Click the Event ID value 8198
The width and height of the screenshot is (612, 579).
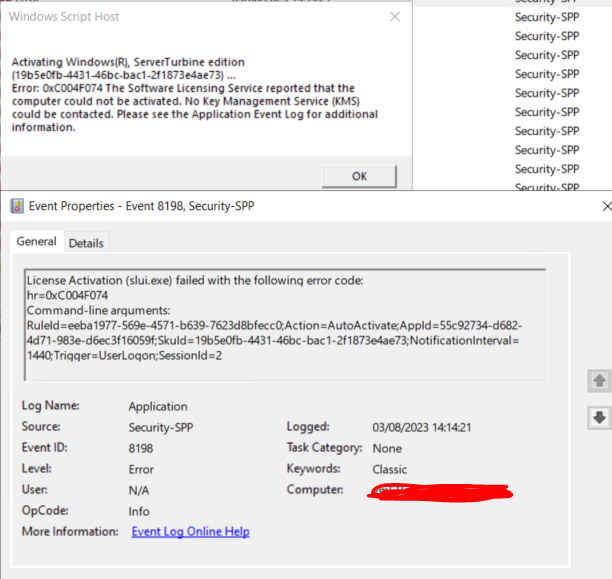pos(141,448)
